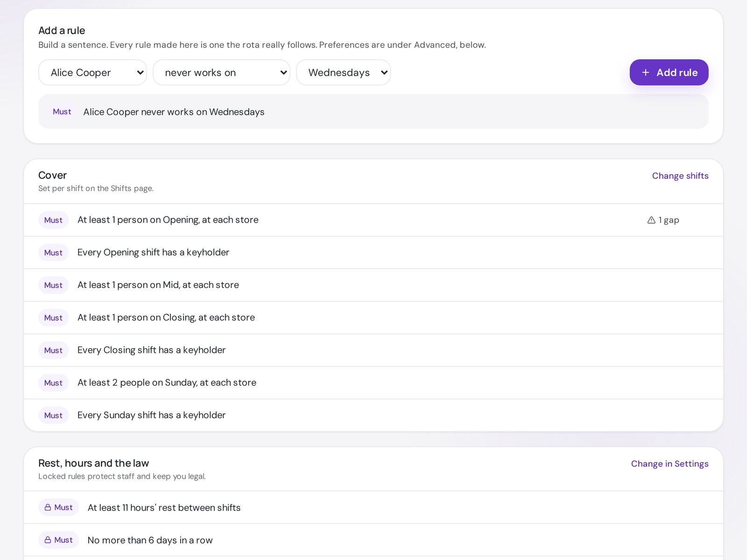Image resolution: width=747 pixels, height=560 pixels.
Task: Click "Set per shift on the Shifts page." text
Action: pos(96,189)
